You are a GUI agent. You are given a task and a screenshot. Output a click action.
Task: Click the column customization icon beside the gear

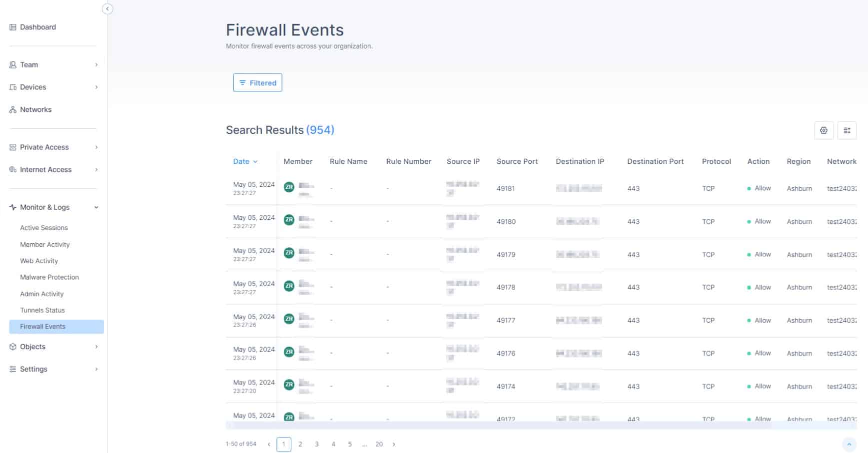[847, 130]
